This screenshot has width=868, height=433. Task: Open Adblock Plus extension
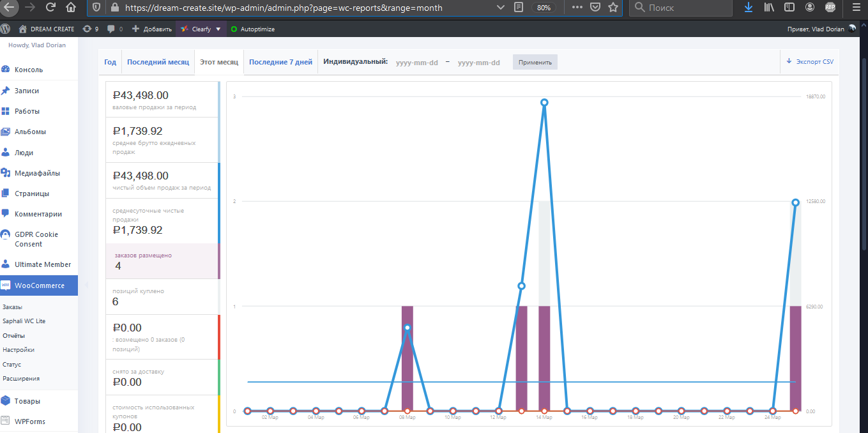830,8
